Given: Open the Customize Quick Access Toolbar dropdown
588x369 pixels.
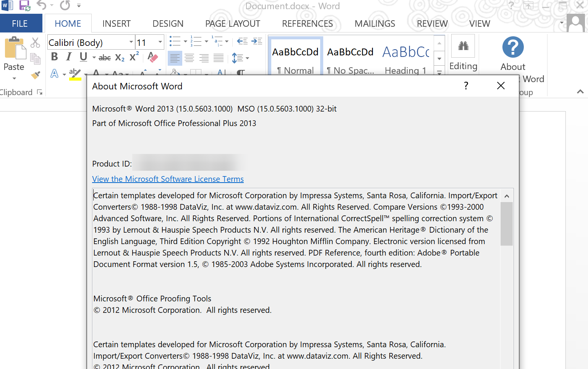Looking at the screenshot, I should click(x=79, y=6).
